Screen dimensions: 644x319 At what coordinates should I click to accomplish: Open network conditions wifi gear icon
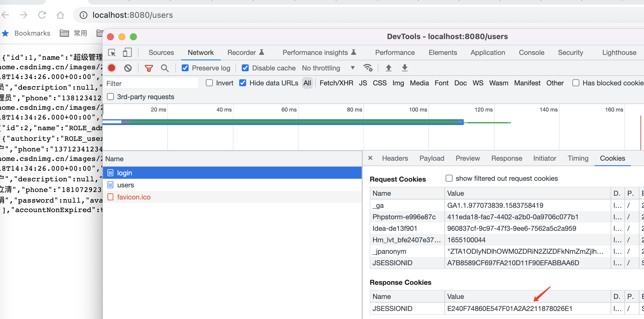coord(368,68)
